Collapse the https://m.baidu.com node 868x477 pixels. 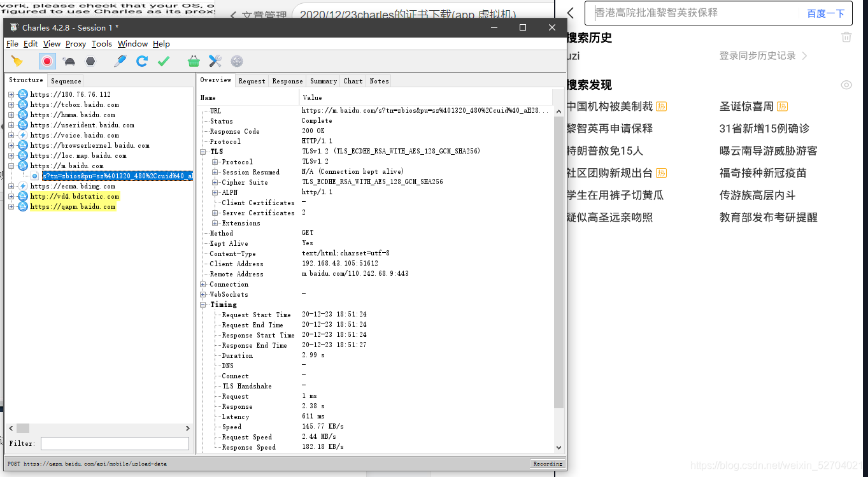pyautogui.click(x=11, y=166)
